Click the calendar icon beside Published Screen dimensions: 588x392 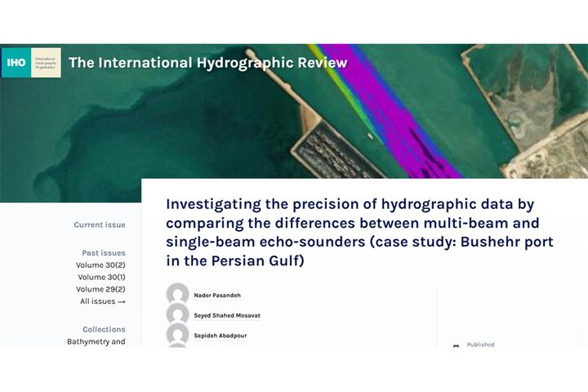click(456, 345)
